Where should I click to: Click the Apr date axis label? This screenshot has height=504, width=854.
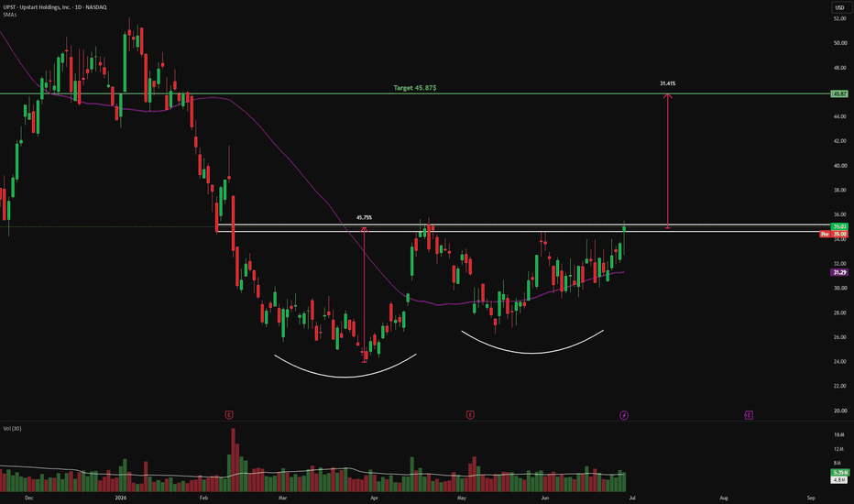[374, 498]
